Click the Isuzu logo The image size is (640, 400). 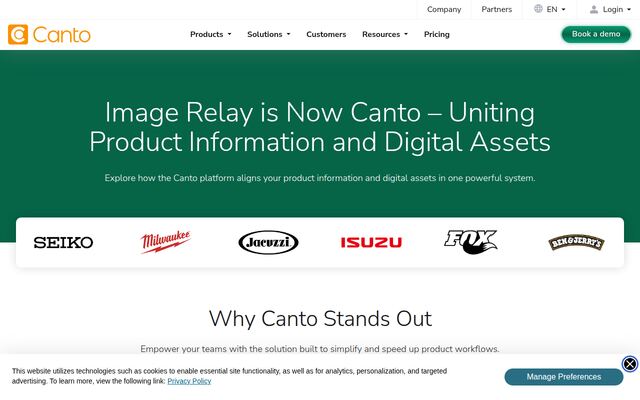click(371, 242)
